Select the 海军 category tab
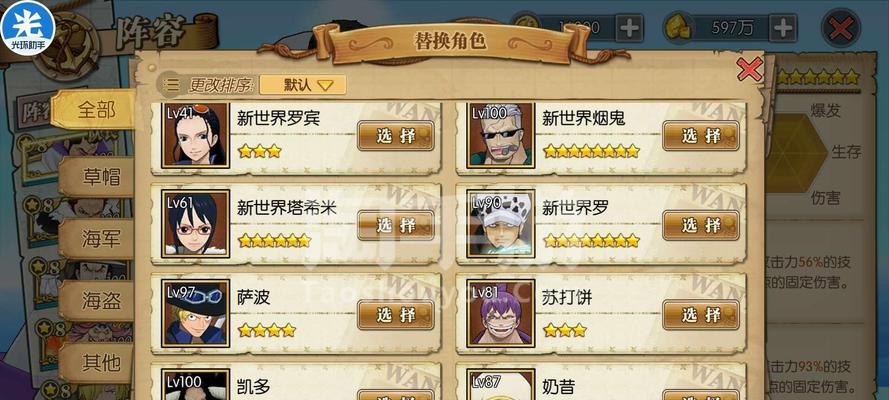The image size is (889, 400). (x=99, y=239)
